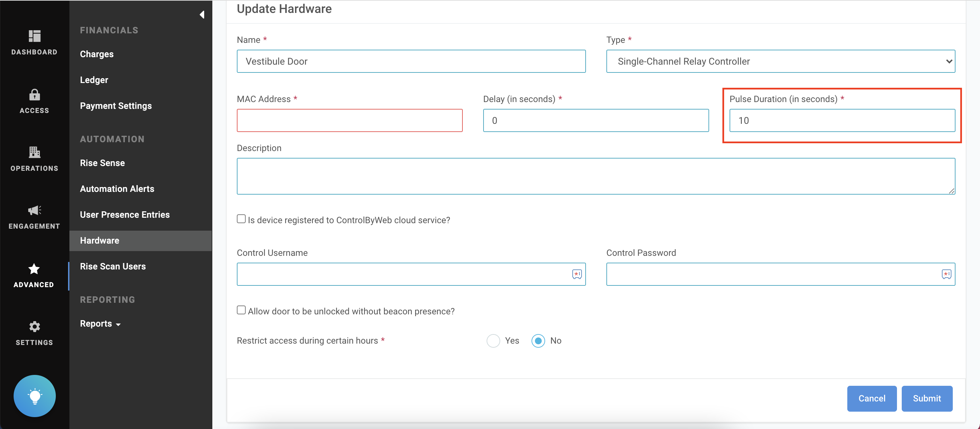Open the Dashboard section icon
The image size is (980, 429).
tap(34, 36)
